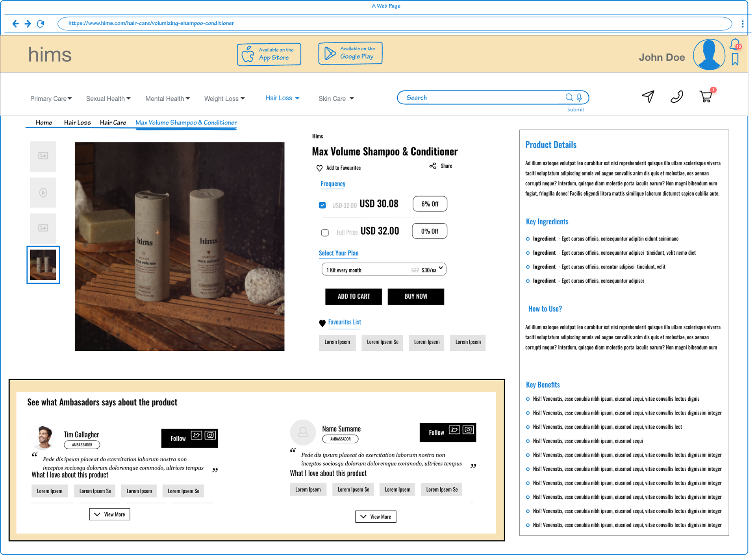
Task: Click the hims logo
Action: coord(50,54)
